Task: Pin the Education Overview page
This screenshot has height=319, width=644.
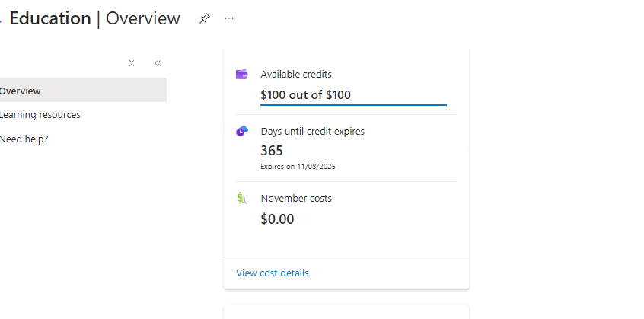Action: (x=205, y=18)
